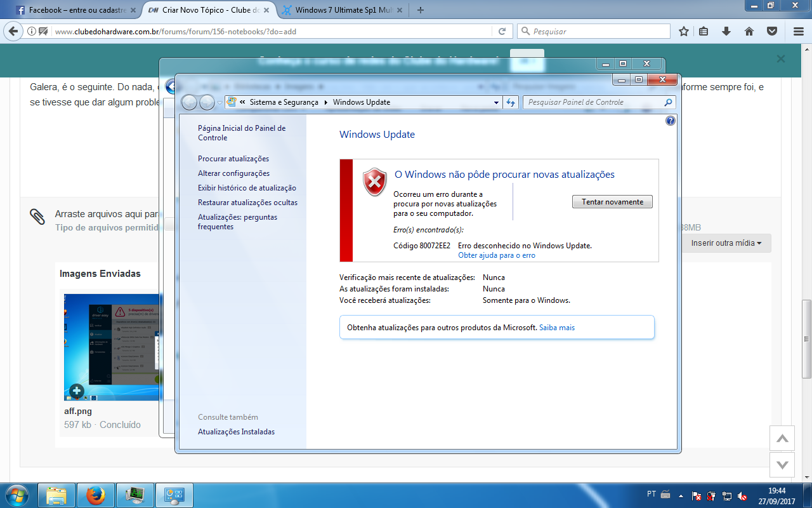Click the aff.png uploaded image thumbnail

(x=112, y=347)
